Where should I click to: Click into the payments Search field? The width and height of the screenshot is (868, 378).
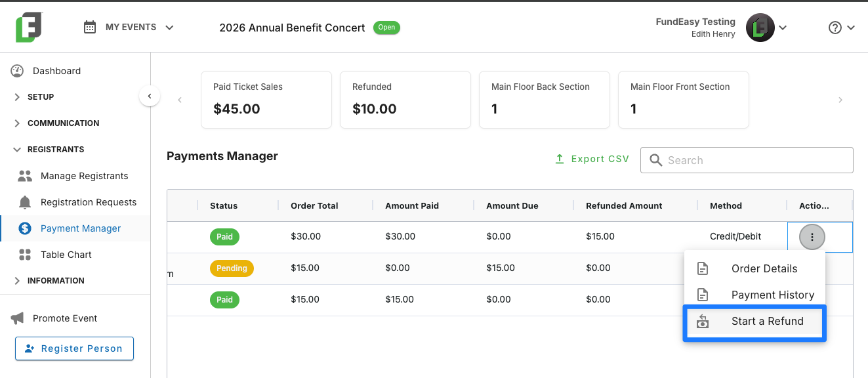747,160
